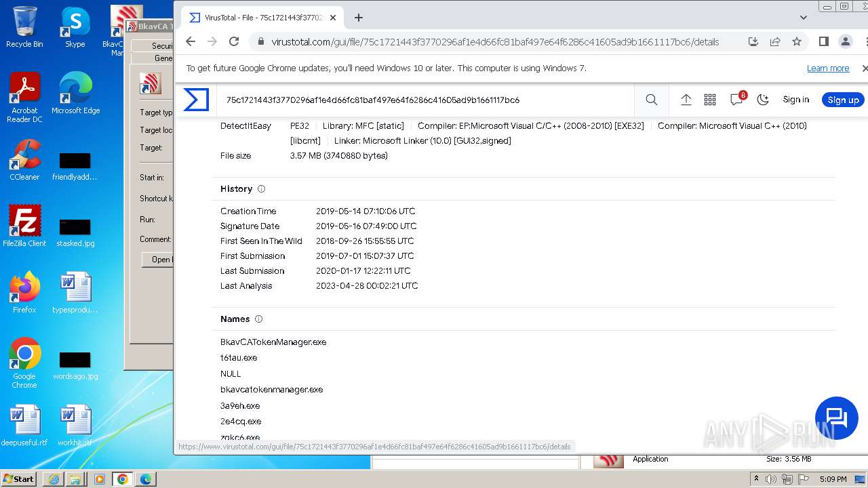This screenshot has height=488, width=868.
Task: Open deepuseful.rtf document
Action: 24,426
